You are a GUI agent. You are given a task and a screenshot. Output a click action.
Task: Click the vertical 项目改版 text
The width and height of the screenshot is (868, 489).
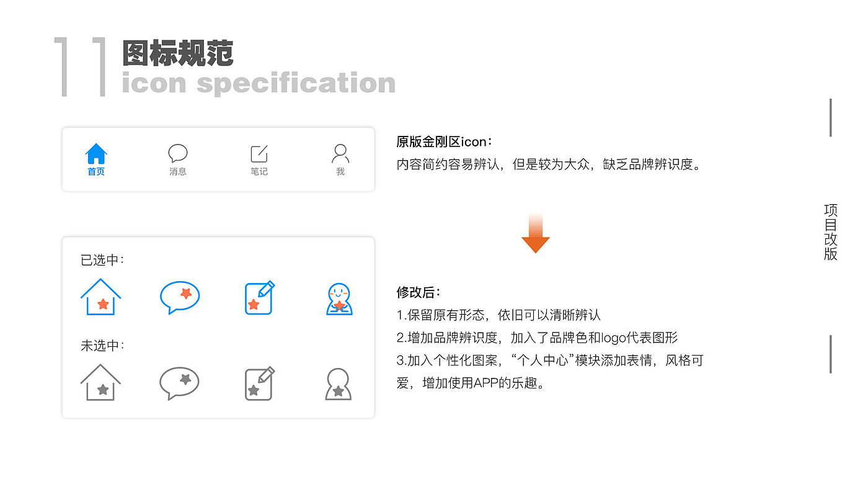point(831,232)
